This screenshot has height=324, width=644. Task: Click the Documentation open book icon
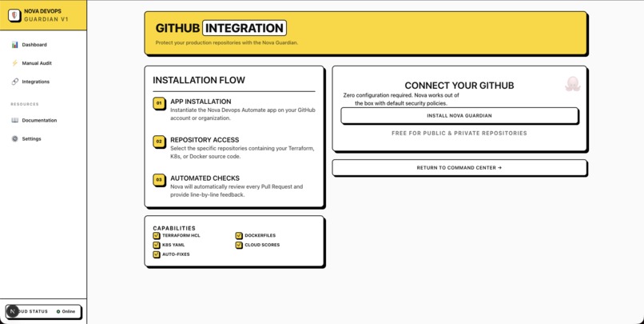coord(15,121)
